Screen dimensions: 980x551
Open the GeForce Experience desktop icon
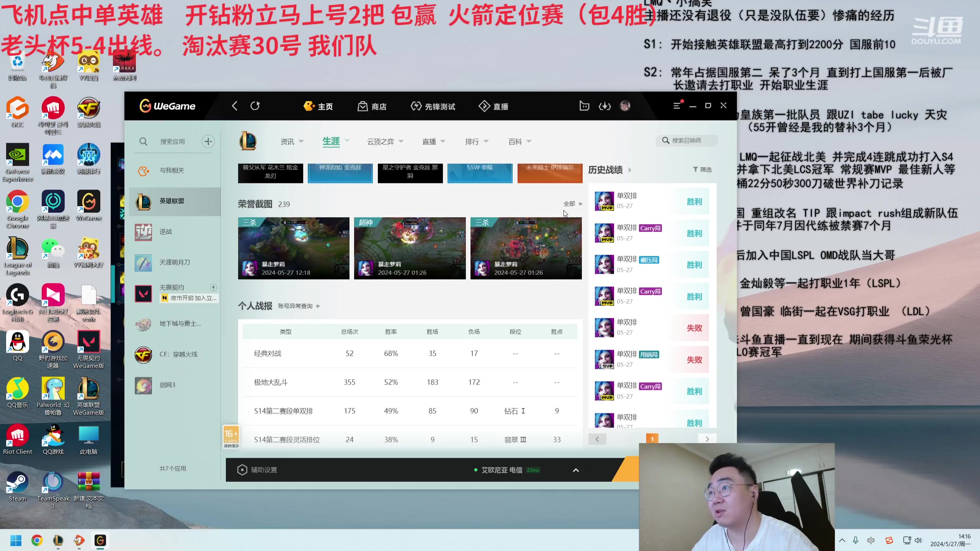pyautogui.click(x=17, y=163)
